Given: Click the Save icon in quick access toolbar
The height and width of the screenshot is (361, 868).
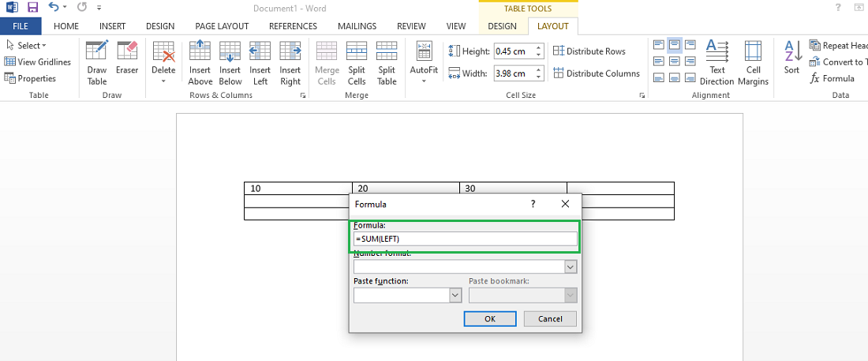Looking at the screenshot, I should click(x=32, y=8).
